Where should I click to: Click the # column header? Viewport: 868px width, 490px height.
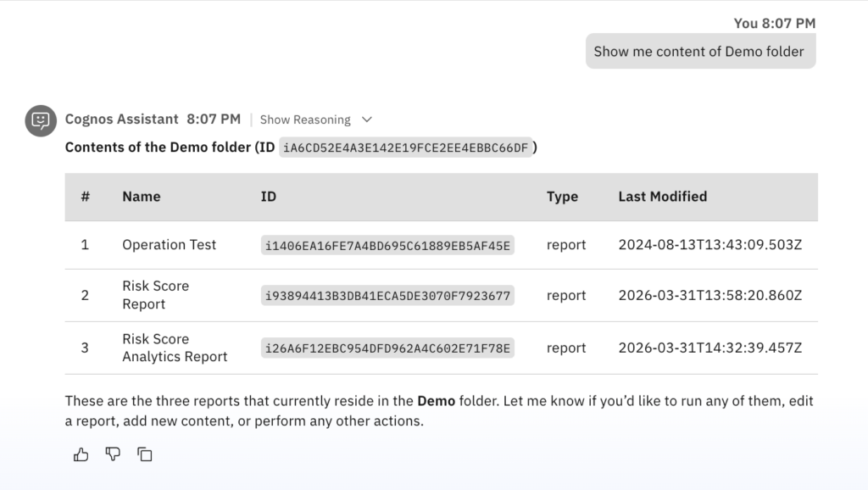[85, 197]
